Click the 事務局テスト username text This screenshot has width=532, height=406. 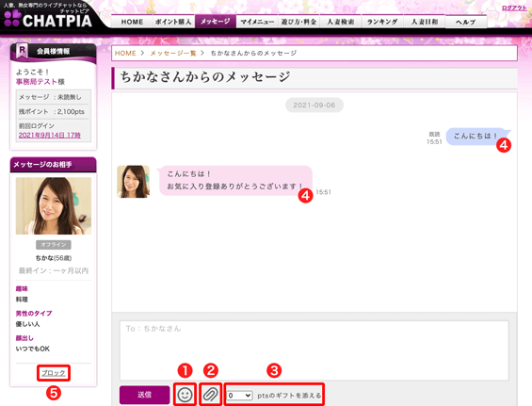pyautogui.click(x=36, y=81)
